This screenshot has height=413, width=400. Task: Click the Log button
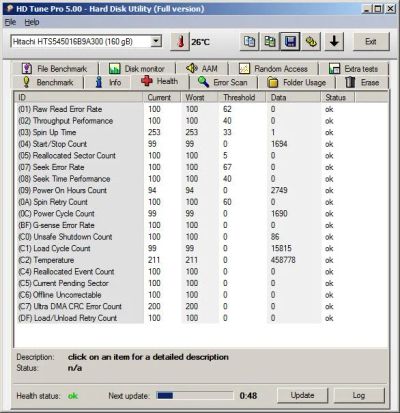(359, 395)
